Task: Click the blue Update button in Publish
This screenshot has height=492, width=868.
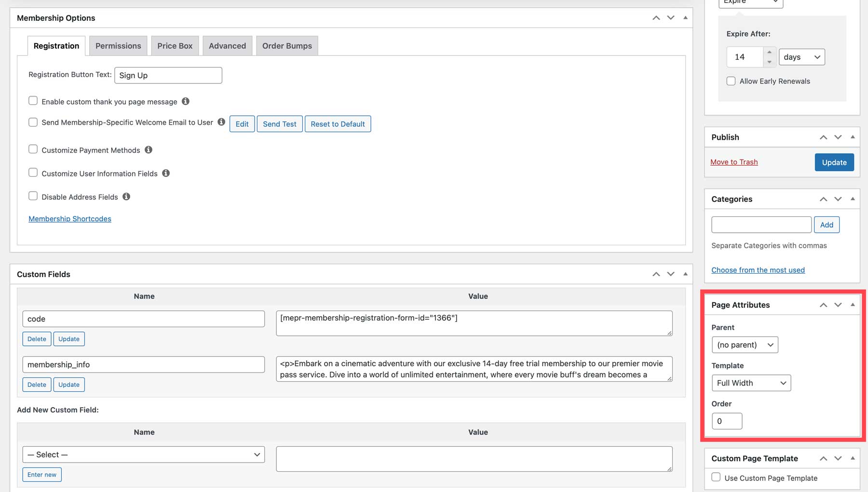Action: [834, 162]
